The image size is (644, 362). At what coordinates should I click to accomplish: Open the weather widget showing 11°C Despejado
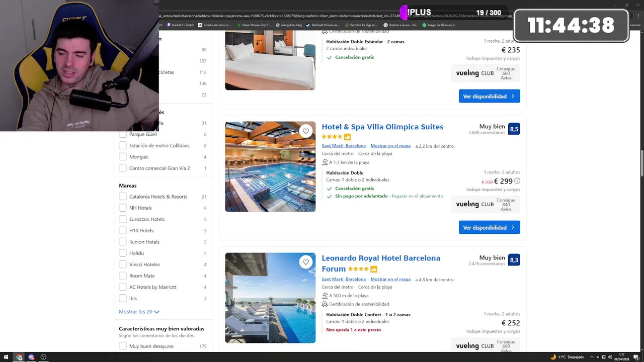pos(568,357)
